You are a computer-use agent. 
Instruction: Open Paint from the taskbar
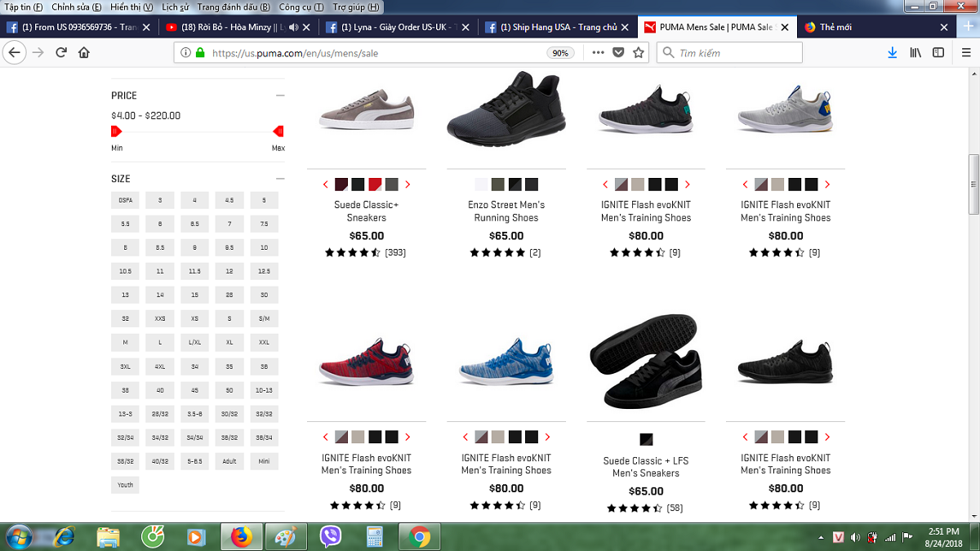click(x=286, y=537)
